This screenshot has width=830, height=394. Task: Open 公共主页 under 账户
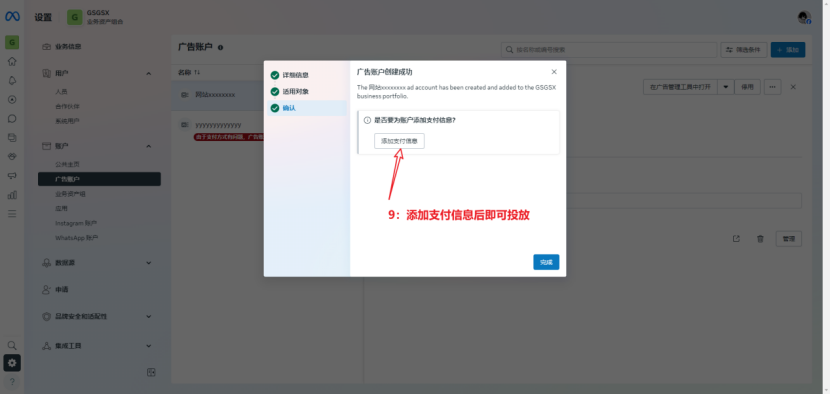[67, 165]
